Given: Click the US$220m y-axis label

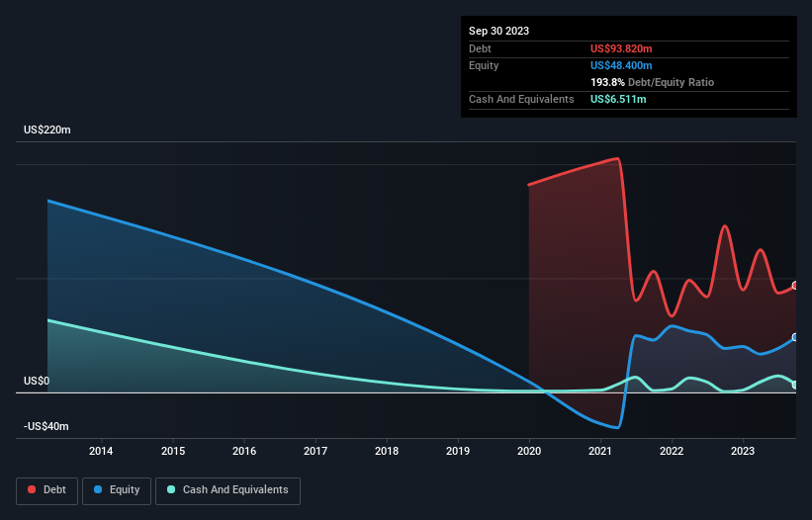Looking at the screenshot, I should pyautogui.click(x=47, y=130).
